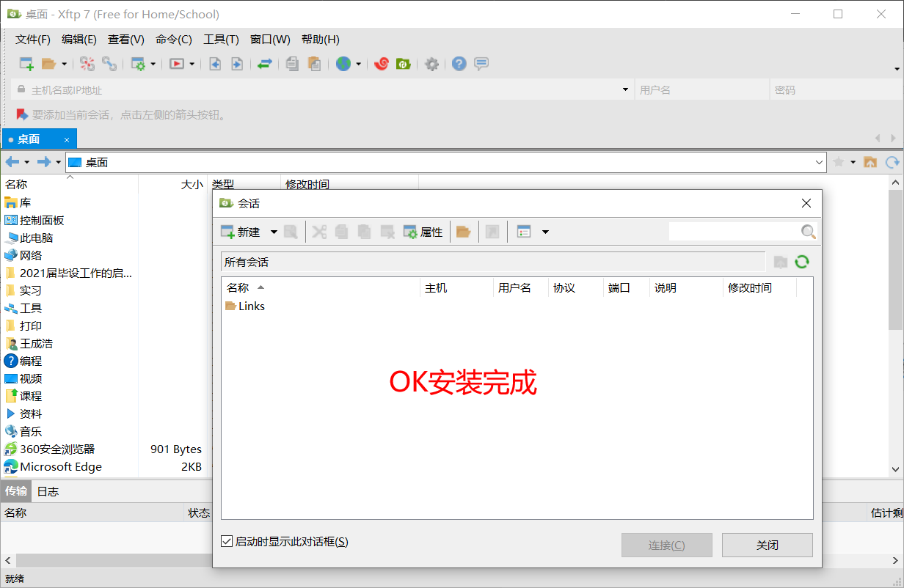Open the 文件(F) menu
904x588 pixels.
pyautogui.click(x=33, y=40)
